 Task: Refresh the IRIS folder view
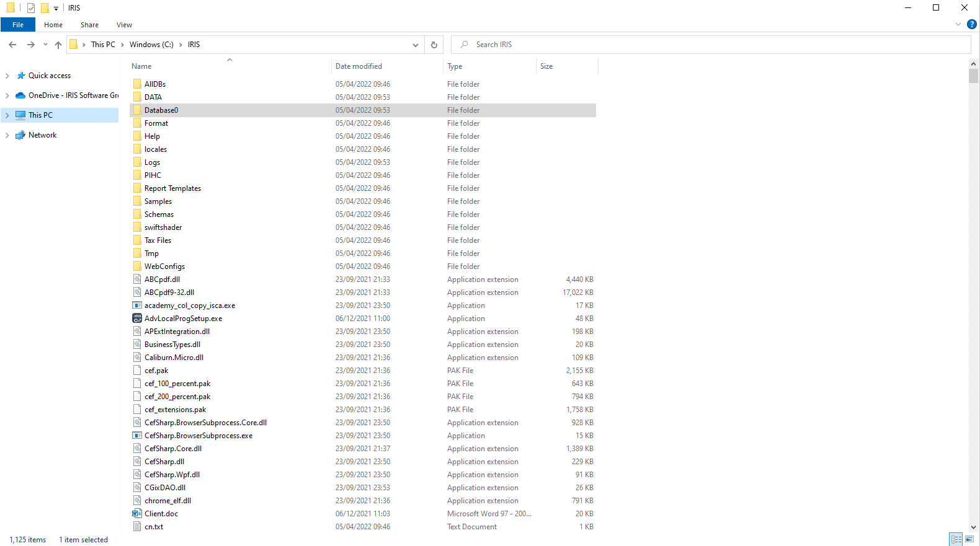(x=434, y=45)
